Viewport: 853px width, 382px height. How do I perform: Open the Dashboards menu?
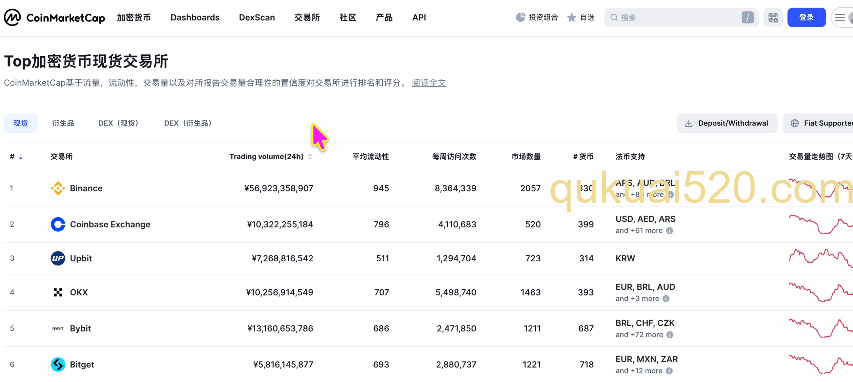pyautogui.click(x=195, y=17)
